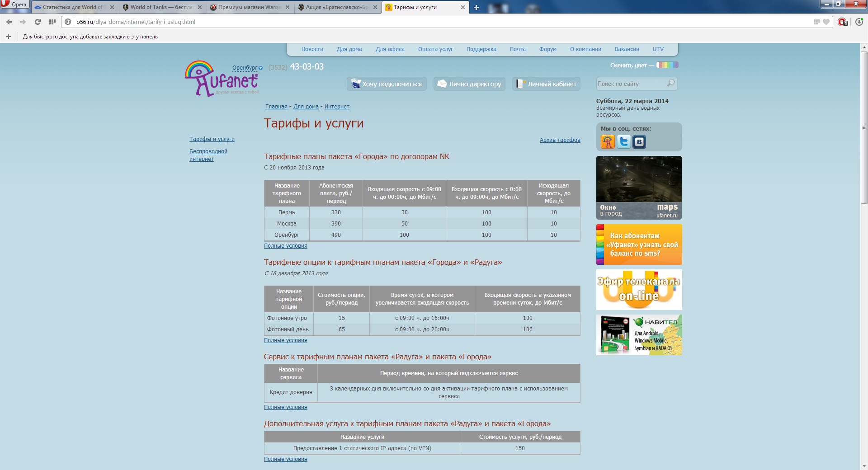Open the Speed Dial grid icon
868x470 pixels.
point(52,22)
